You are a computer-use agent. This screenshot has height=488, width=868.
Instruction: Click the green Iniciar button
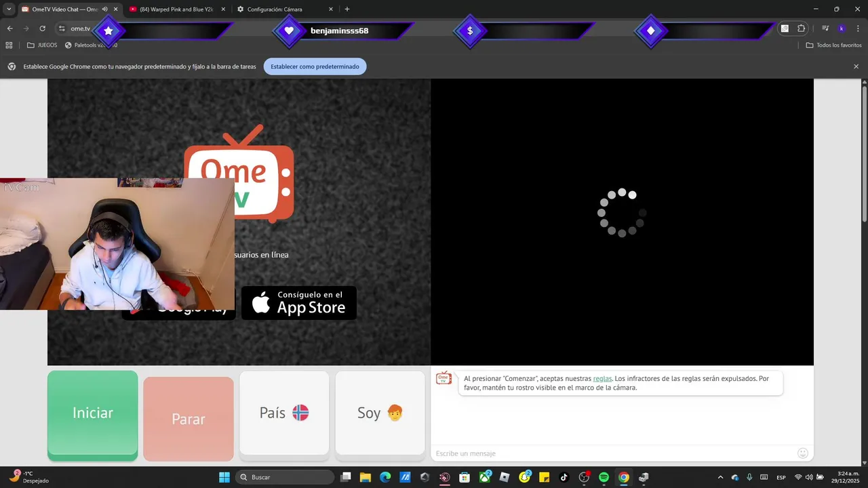pyautogui.click(x=93, y=415)
